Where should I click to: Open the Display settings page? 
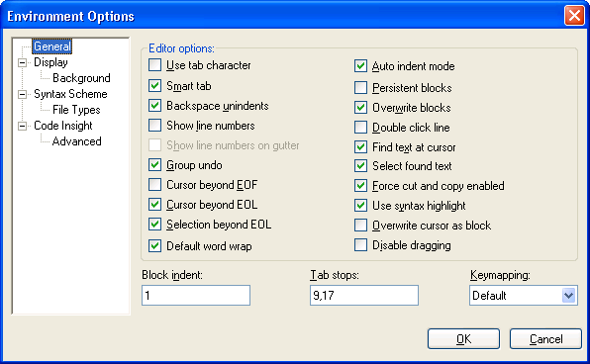pyautogui.click(x=50, y=62)
